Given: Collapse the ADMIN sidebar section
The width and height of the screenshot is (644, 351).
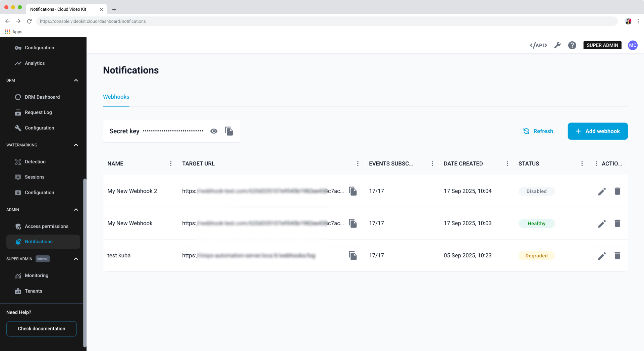Looking at the screenshot, I should (x=76, y=209).
